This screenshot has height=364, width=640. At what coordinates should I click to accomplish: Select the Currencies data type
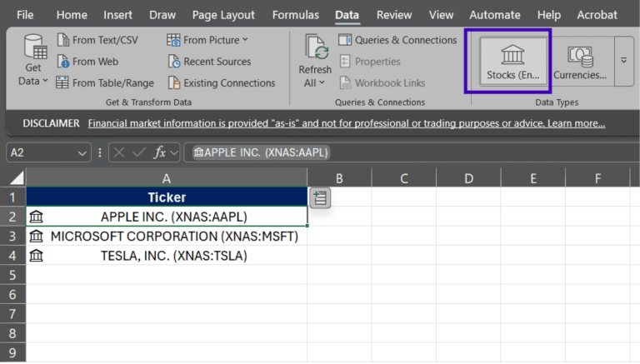[580, 61]
